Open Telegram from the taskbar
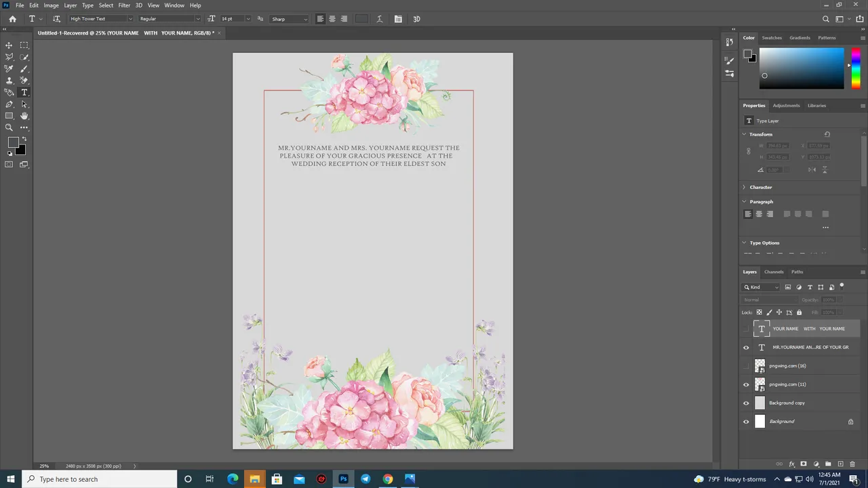Image resolution: width=868 pixels, height=488 pixels. pyautogui.click(x=365, y=479)
